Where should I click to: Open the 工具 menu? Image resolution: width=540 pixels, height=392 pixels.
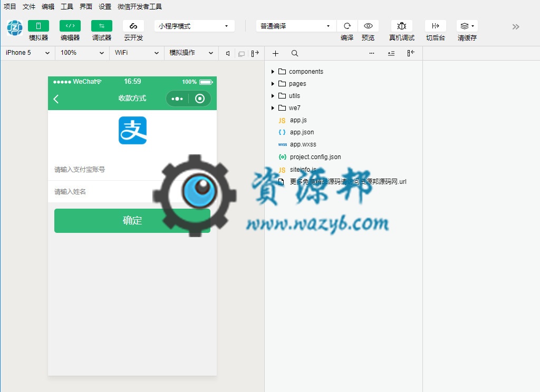[67, 6]
